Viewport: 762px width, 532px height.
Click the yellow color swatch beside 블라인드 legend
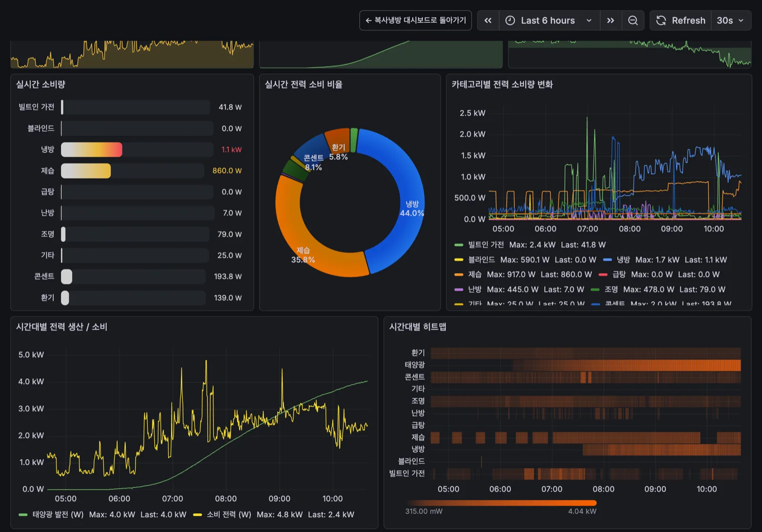tap(459, 260)
